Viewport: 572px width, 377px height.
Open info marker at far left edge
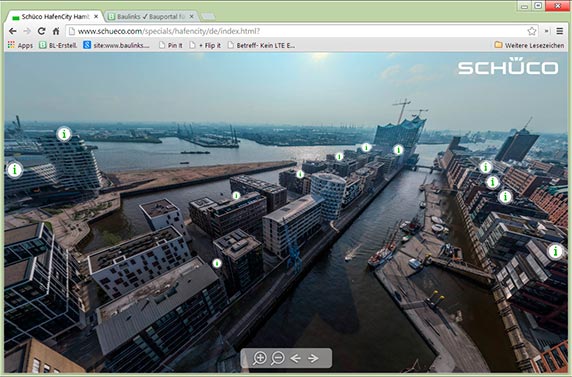point(15,170)
